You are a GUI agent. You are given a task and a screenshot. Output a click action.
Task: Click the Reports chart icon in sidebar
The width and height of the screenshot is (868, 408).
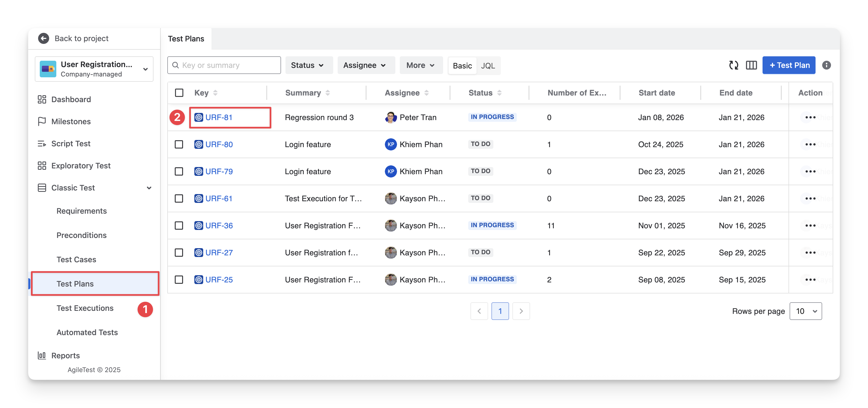42,356
